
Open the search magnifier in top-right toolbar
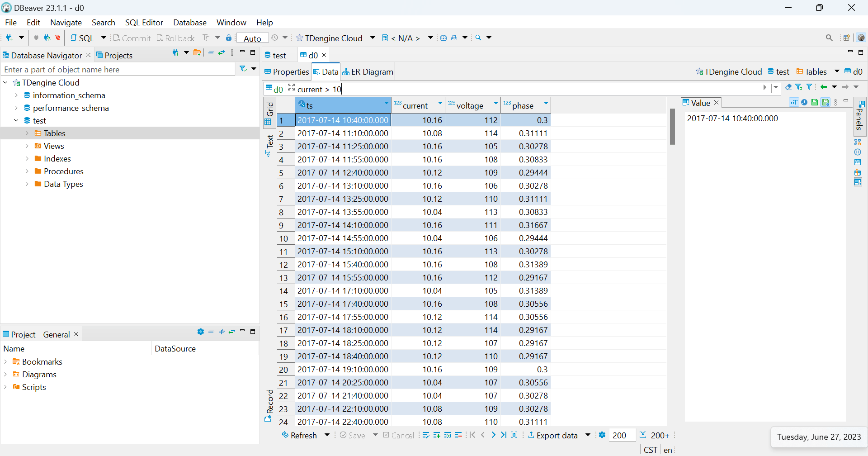pyautogui.click(x=829, y=38)
